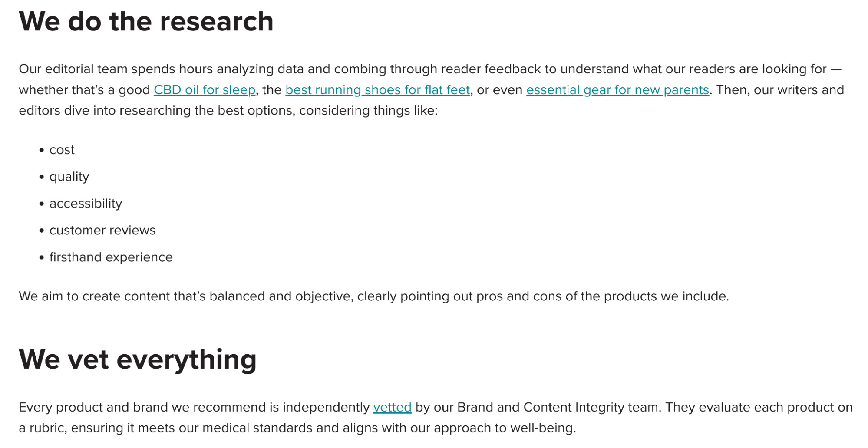
Task: Click the text starting Our editorial team spends
Action: coord(431,90)
